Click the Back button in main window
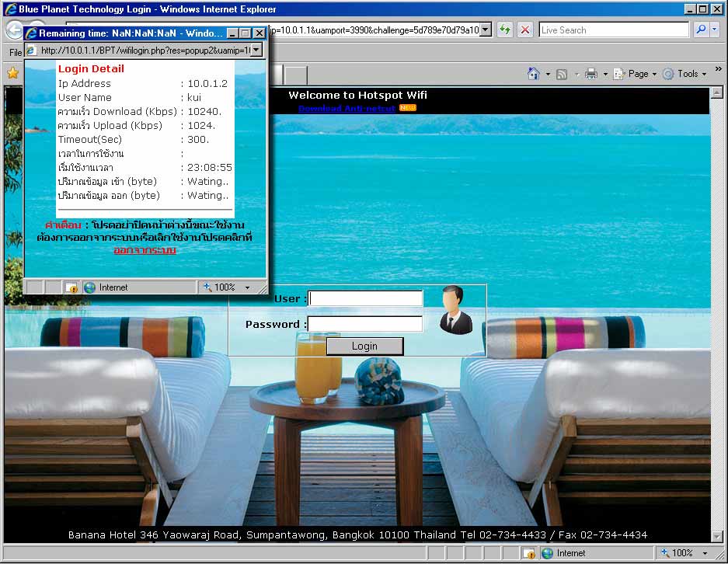728x564 pixels. 15,30
